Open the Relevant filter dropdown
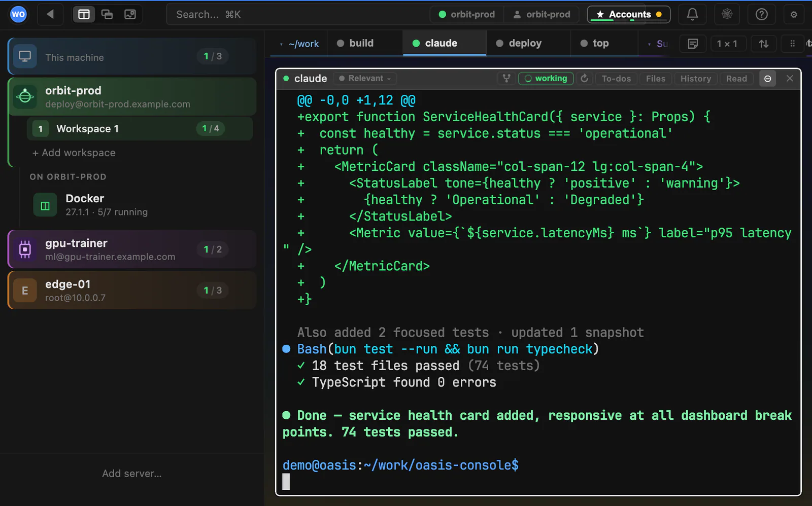The width and height of the screenshot is (812, 506). 365,79
